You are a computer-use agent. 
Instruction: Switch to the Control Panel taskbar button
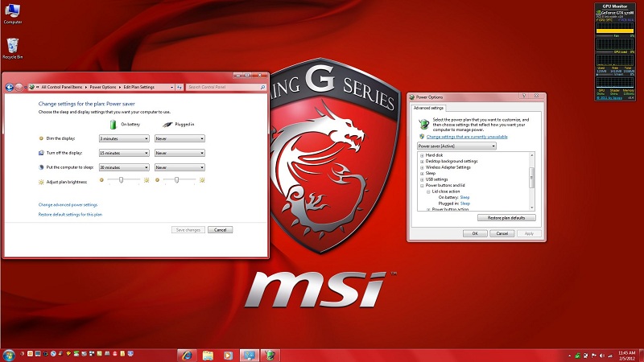pyautogui.click(x=250, y=355)
